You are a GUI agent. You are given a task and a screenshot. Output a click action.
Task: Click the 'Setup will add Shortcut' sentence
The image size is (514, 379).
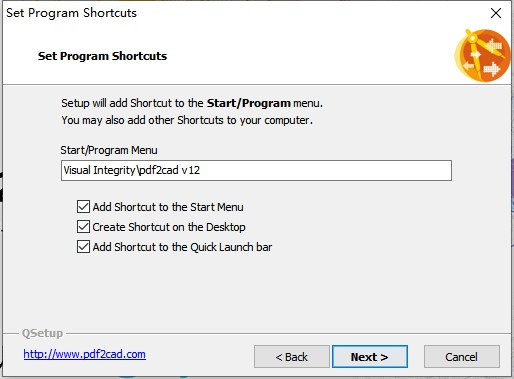click(x=192, y=103)
